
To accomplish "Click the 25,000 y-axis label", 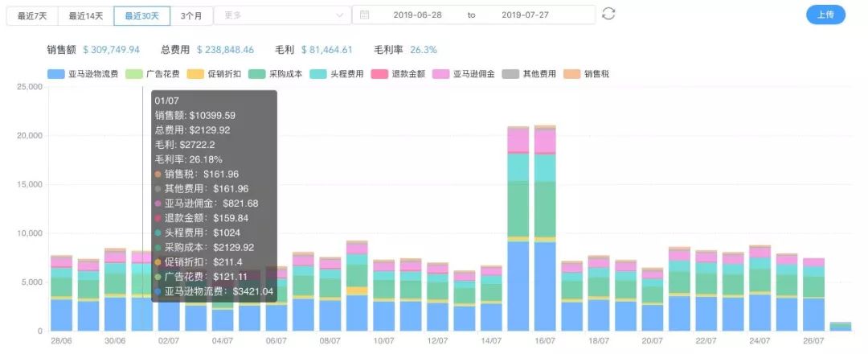I will click(x=30, y=87).
